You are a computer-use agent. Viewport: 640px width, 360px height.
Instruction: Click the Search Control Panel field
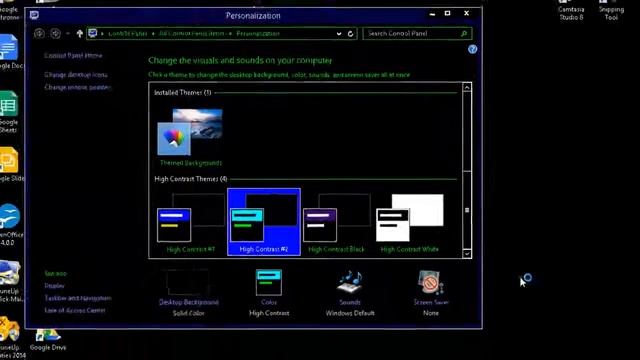[x=417, y=33]
